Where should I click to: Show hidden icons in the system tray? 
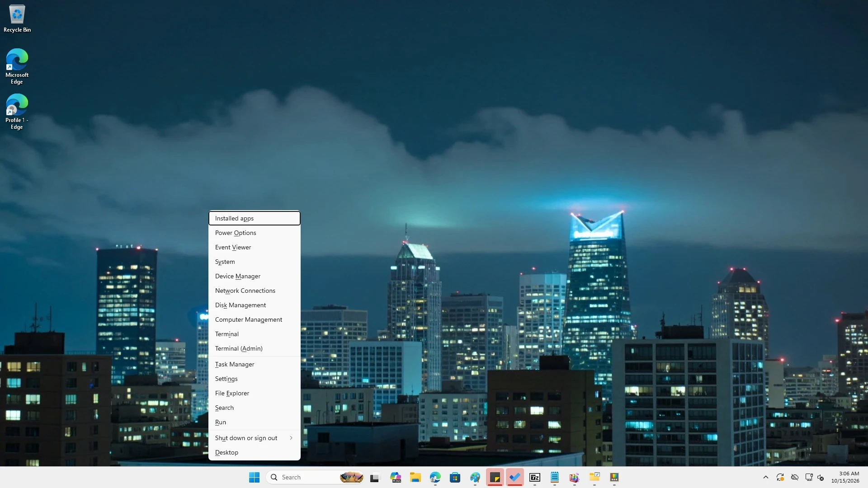pyautogui.click(x=766, y=477)
